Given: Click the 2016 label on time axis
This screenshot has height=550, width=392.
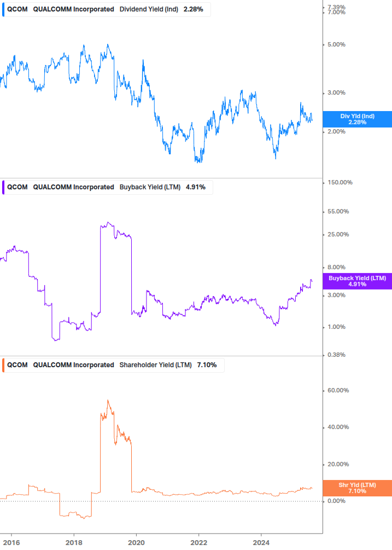Looking at the screenshot, I should pos(11,543).
